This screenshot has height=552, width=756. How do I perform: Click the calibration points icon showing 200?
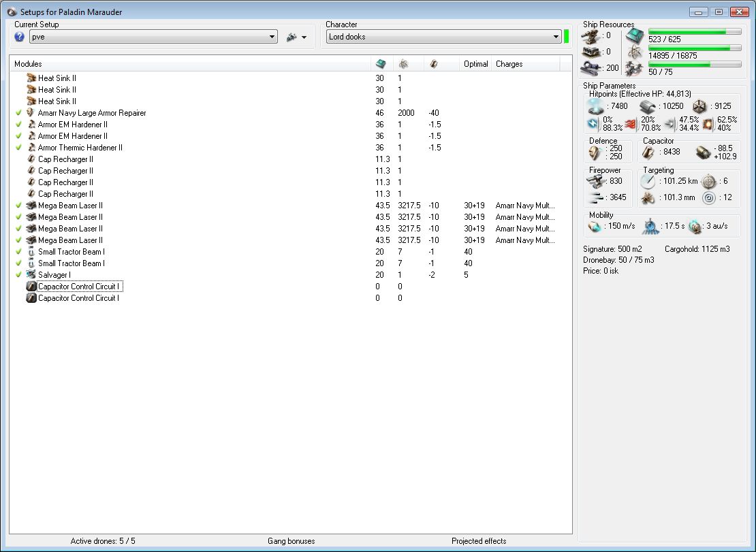[590, 68]
